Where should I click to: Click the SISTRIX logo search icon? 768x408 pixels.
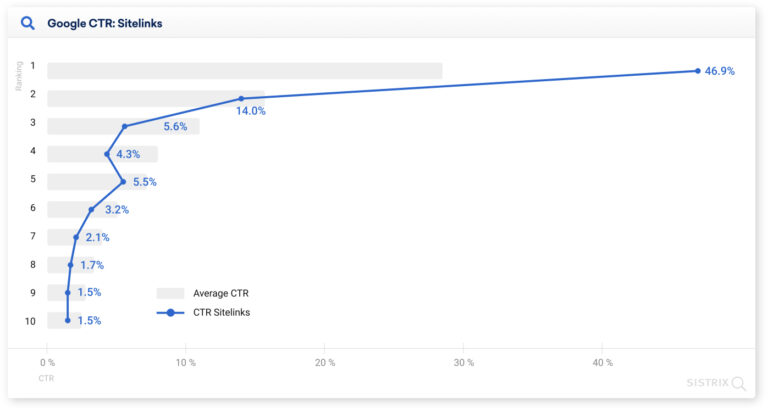click(739, 383)
